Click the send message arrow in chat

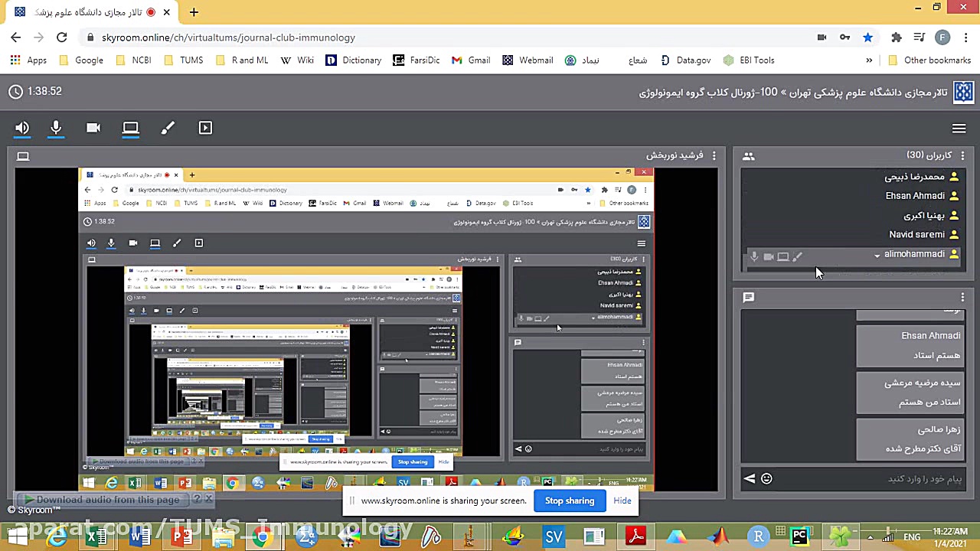(x=749, y=478)
